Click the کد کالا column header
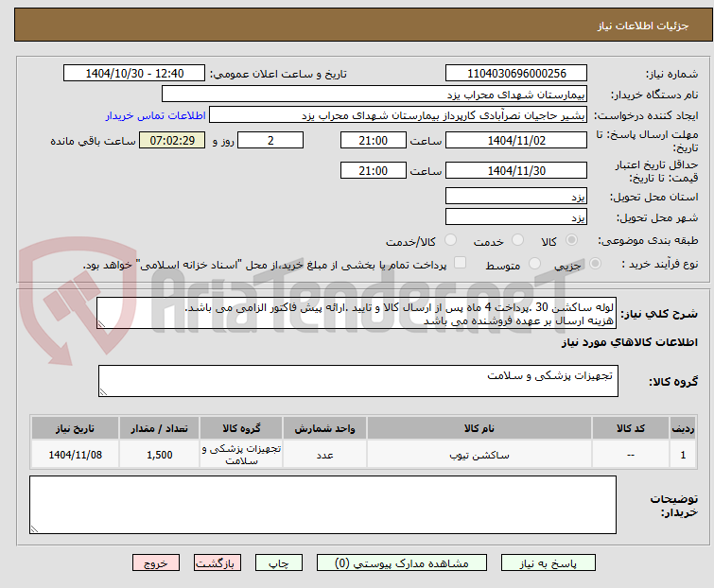Viewport: 714px width, 588px height. (x=631, y=428)
